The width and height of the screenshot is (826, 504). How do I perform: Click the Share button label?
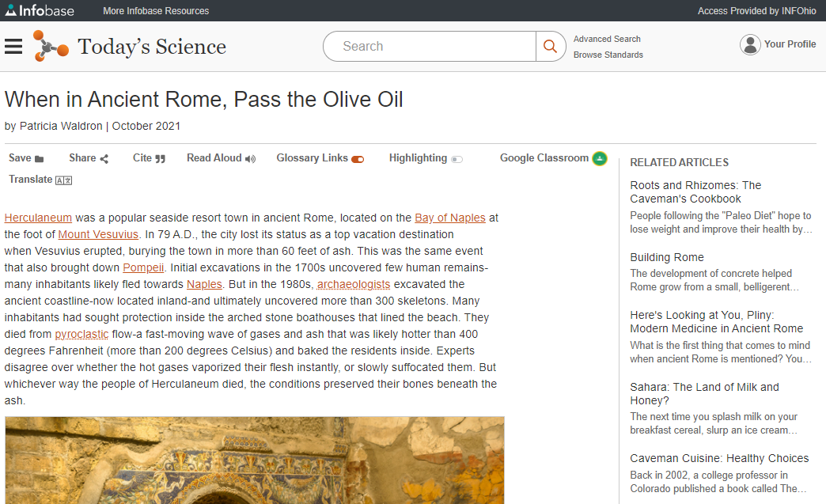[x=83, y=158]
